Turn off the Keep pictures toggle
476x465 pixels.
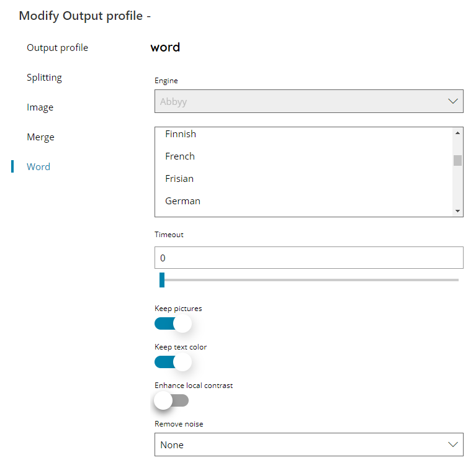[x=173, y=323]
